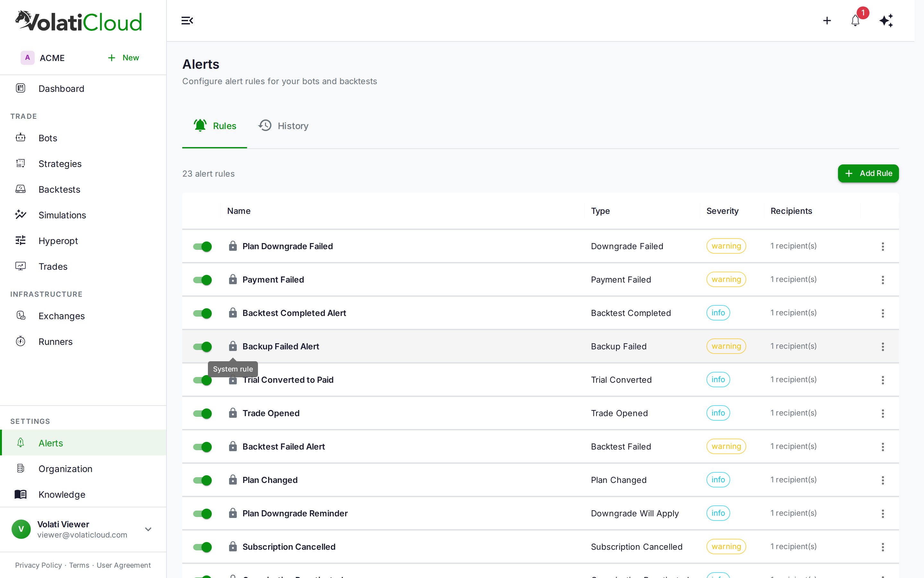Click the lock icon on Backtest Completed Alert
The height and width of the screenshot is (578, 924).
click(233, 312)
